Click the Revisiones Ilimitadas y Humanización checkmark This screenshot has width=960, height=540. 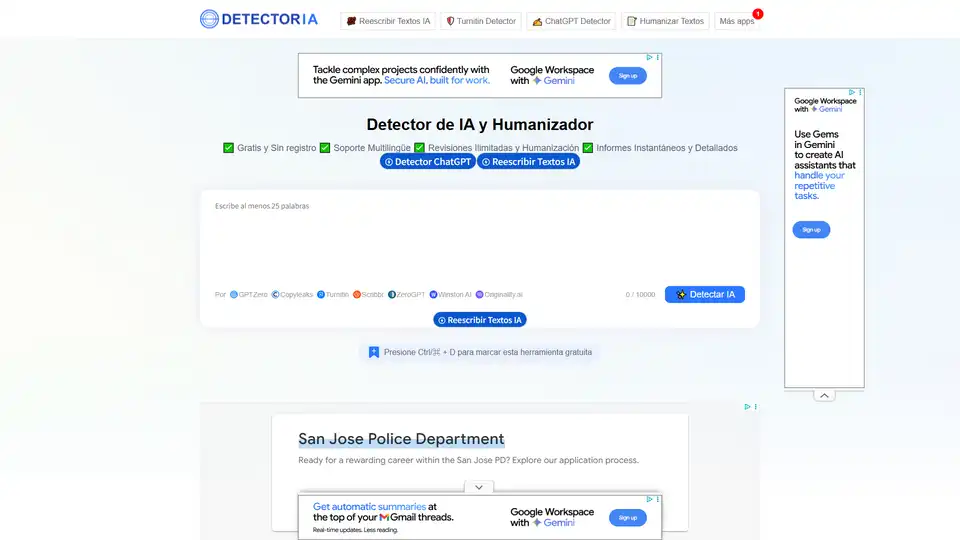(419, 148)
